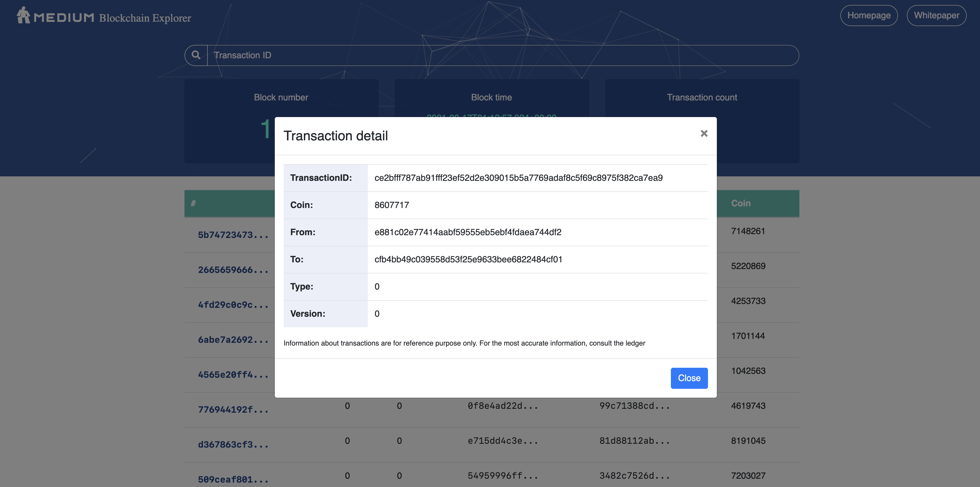The height and width of the screenshot is (487, 980).
Task: Click the To address cfb4bb49c0... in dialog
Action: [468, 259]
